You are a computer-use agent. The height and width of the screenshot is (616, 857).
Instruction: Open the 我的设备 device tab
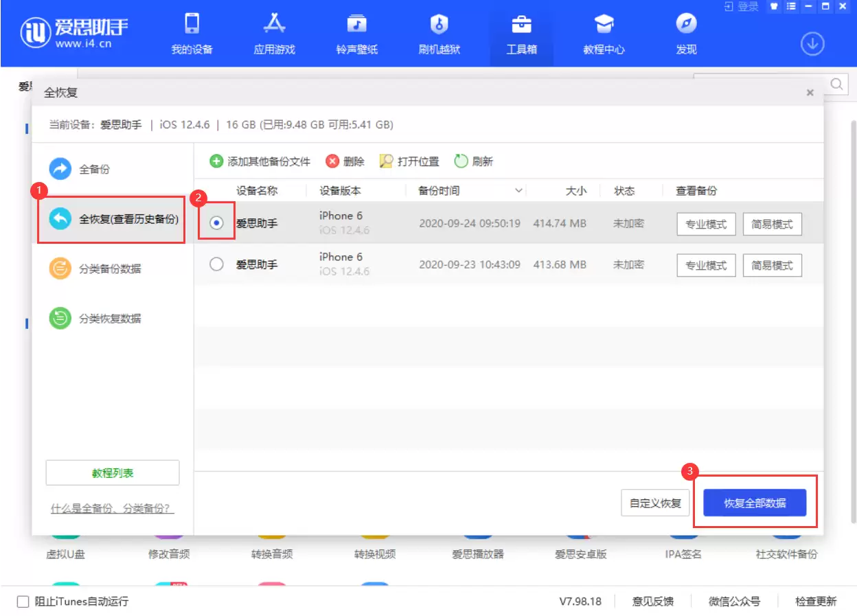tap(192, 34)
